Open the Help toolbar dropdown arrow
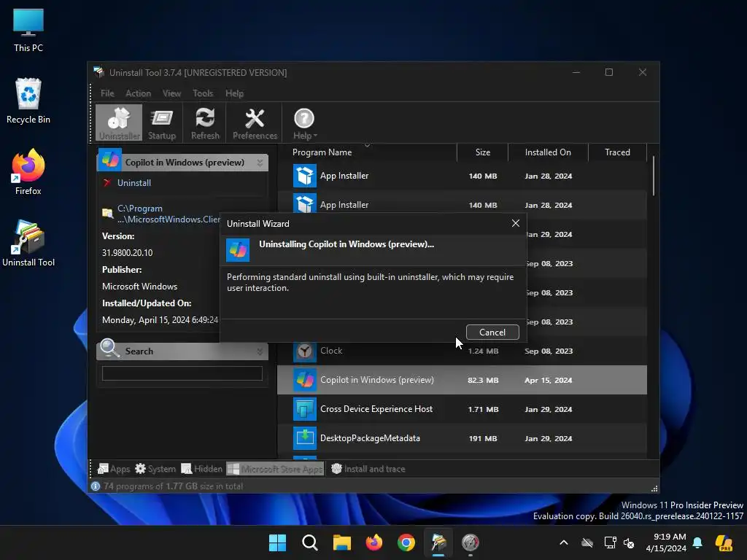 point(315,136)
